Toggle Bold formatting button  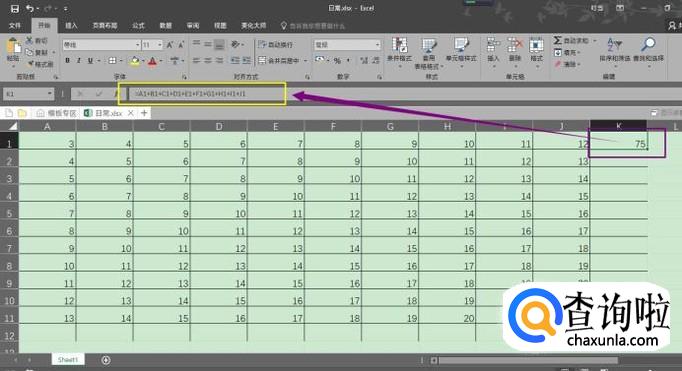67,60
